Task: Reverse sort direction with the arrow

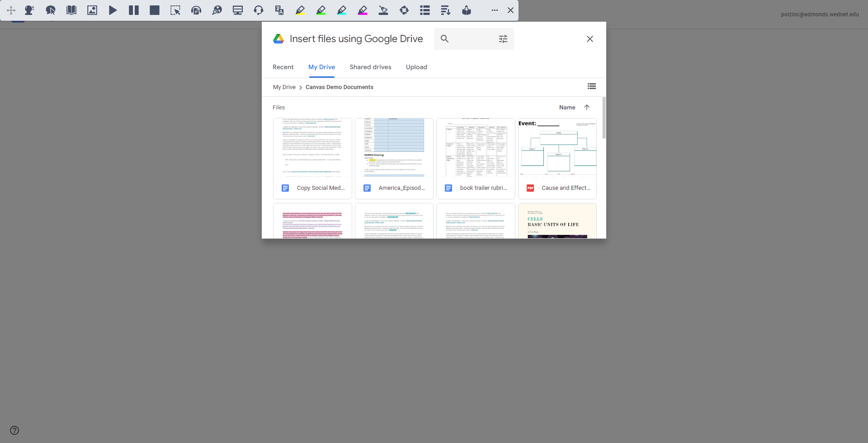Action: [x=587, y=108]
